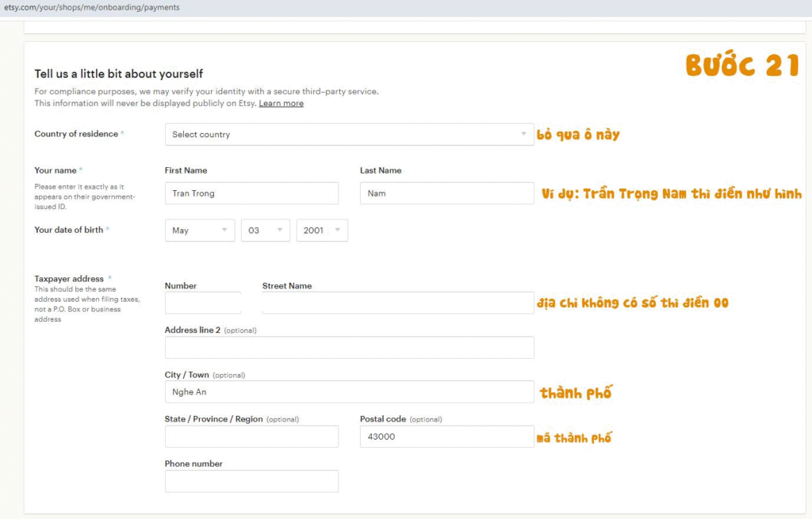Screen dimensions: 812x519
Task: Open the birth day dropdown showing 03
Action: (265, 231)
